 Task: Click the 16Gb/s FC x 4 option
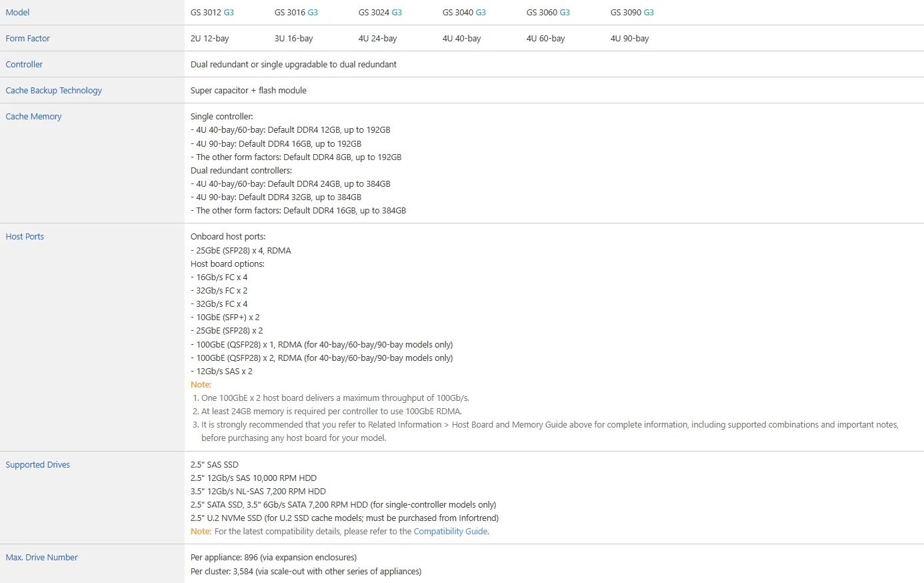coord(219,277)
